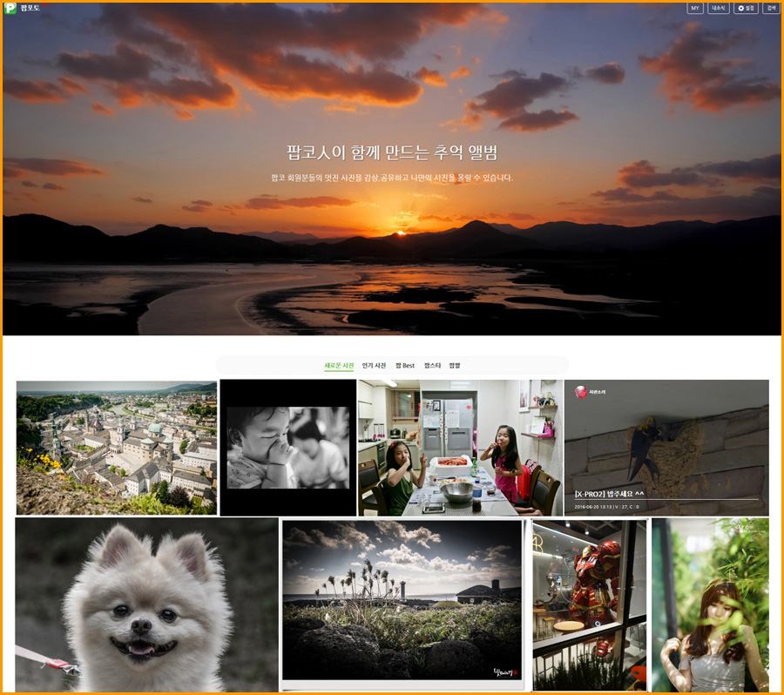View the two girls at dining table photo
Screen dimensions: 784x695
pos(459,448)
